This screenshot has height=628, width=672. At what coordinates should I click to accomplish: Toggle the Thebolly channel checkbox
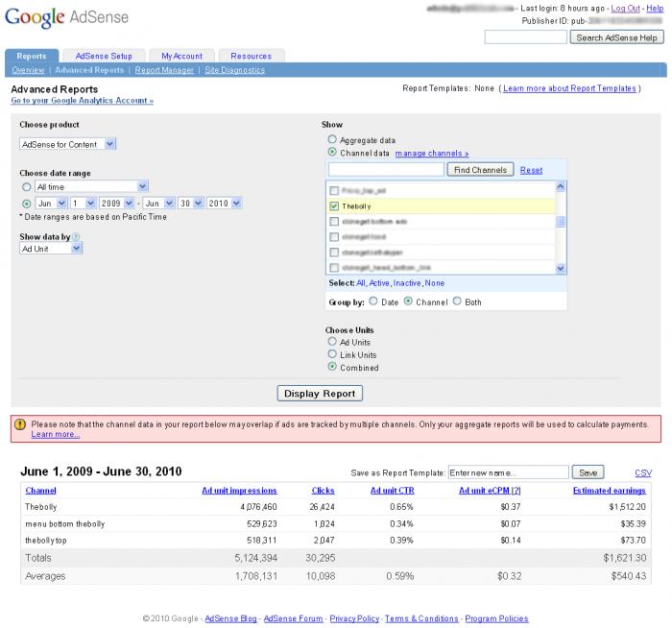333,206
